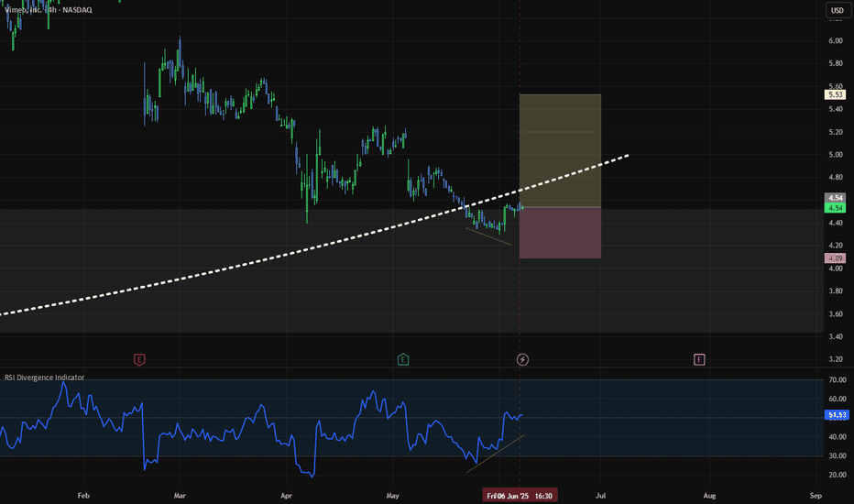The image size is (854, 504).
Task: Select the long position stop-loss zone
Action: 560,233
